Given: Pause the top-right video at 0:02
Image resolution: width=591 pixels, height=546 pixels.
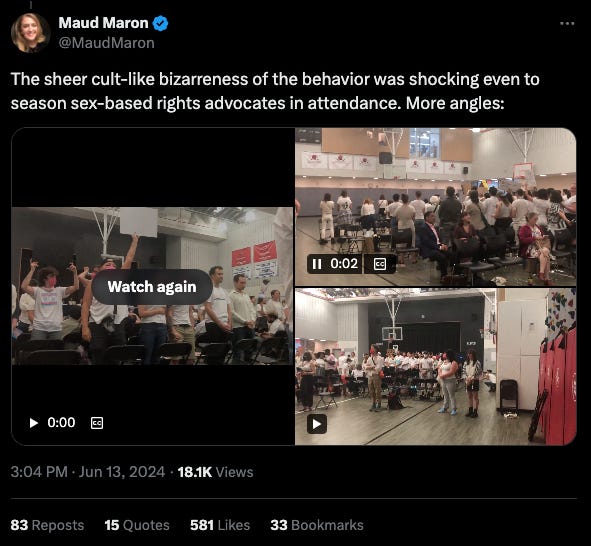Looking at the screenshot, I should click(317, 264).
